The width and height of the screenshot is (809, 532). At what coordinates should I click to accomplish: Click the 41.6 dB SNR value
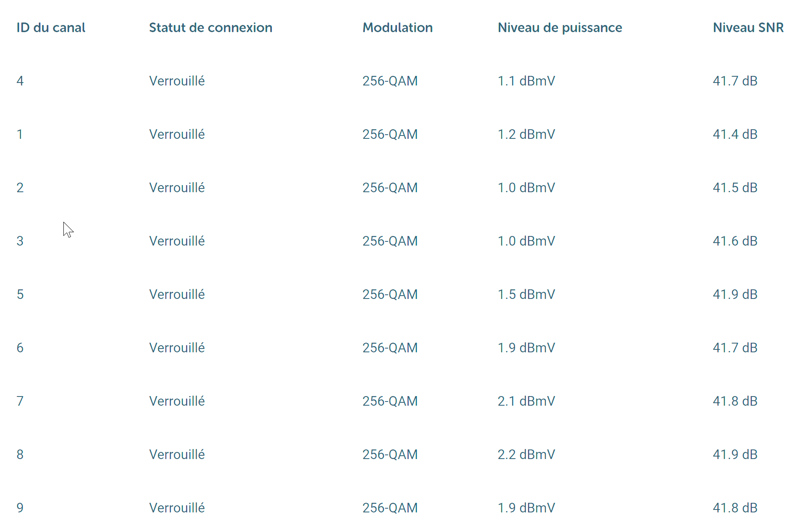point(735,241)
